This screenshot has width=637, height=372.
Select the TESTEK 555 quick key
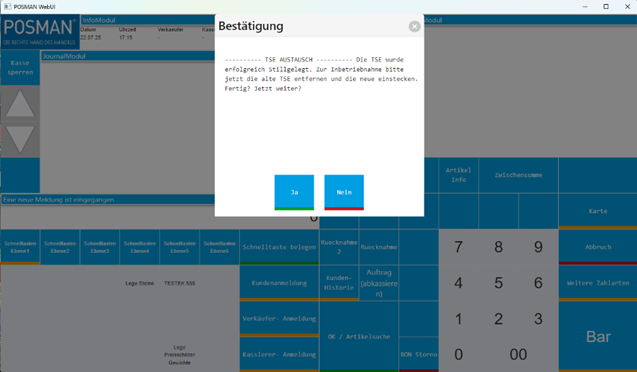pyautogui.click(x=180, y=283)
